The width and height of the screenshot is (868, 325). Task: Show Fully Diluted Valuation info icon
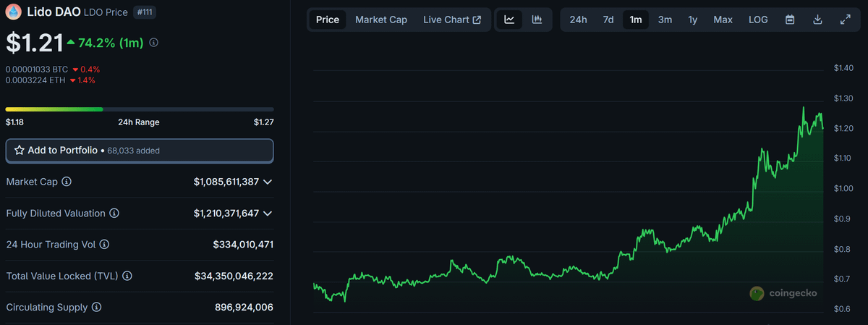coord(114,214)
